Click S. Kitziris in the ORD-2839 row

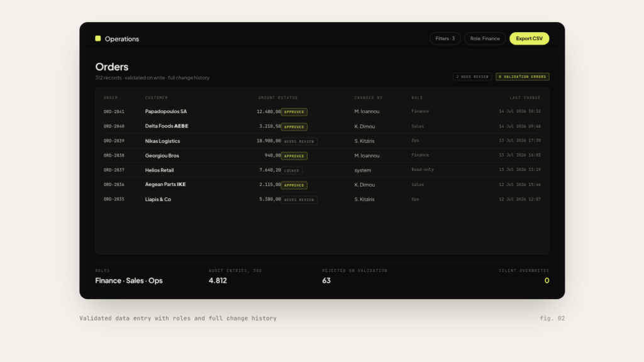365,141
